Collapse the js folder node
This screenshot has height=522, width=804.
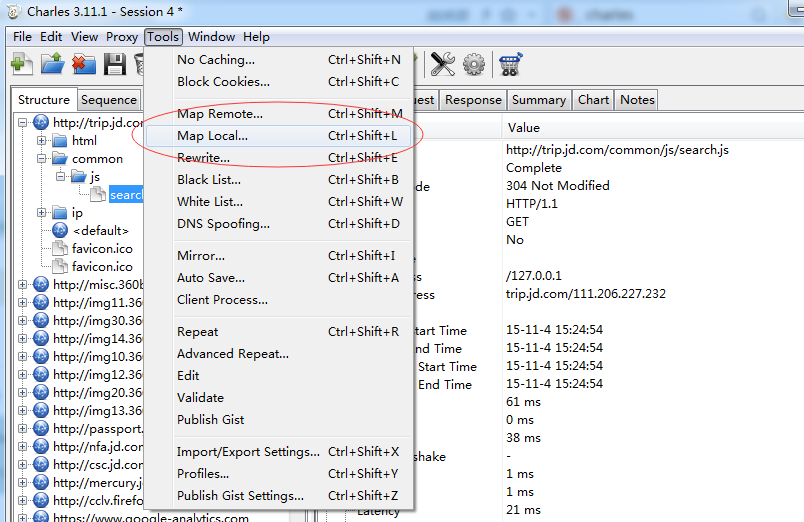click(x=60, y=176)
